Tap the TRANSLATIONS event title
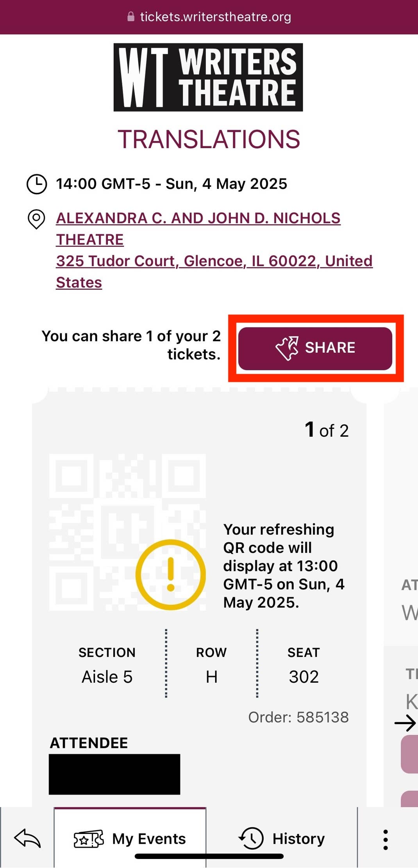This screenshot has height=868, width=418. click(x=209, y=139)
